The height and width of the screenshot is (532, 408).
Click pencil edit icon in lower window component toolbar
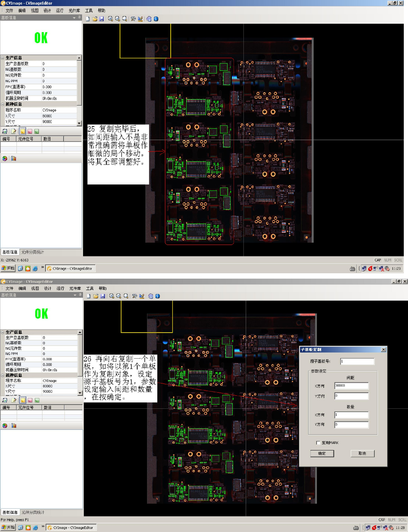(13, 400)
